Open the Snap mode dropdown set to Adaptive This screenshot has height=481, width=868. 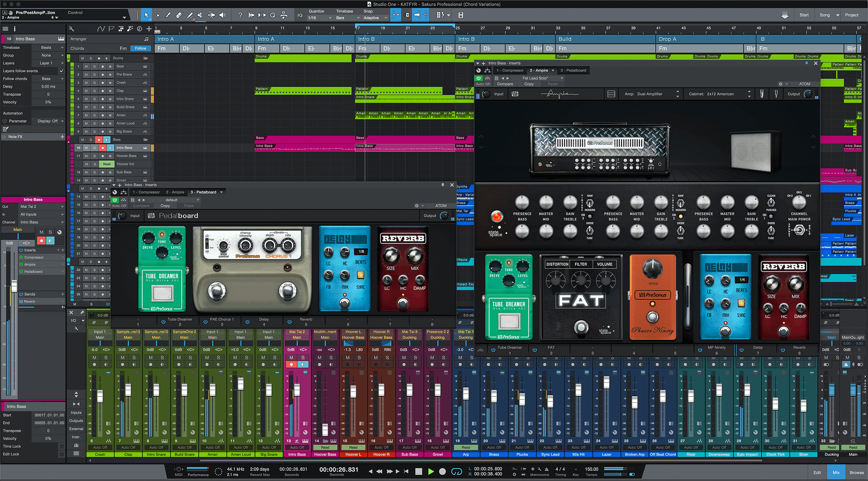(x=373, y=17)
